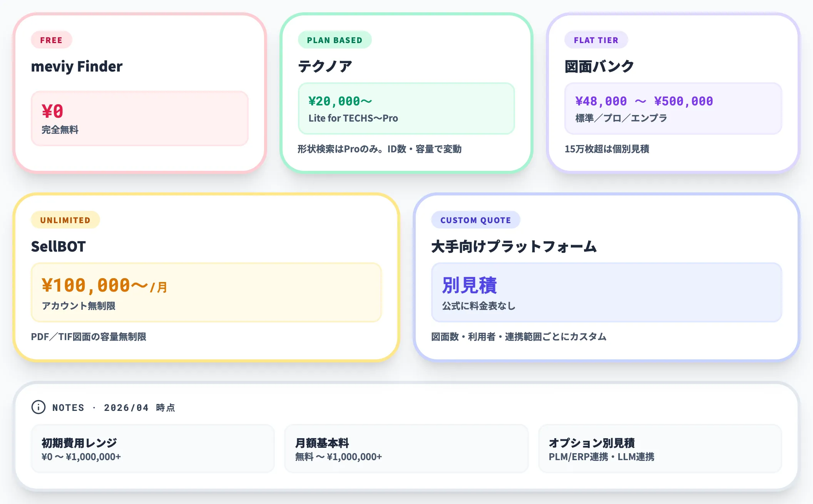
Task: Click the ¥0 〜 ¥1,000,000+ value
Action: [81, 457]
